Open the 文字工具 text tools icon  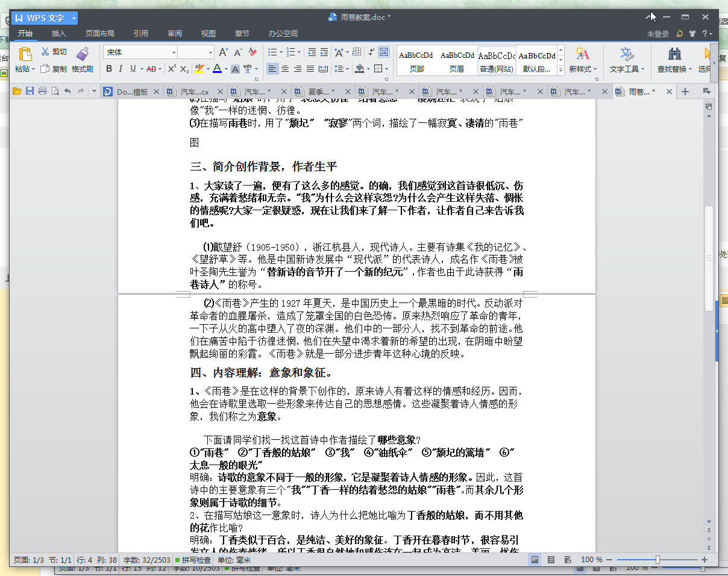(627, 54)
